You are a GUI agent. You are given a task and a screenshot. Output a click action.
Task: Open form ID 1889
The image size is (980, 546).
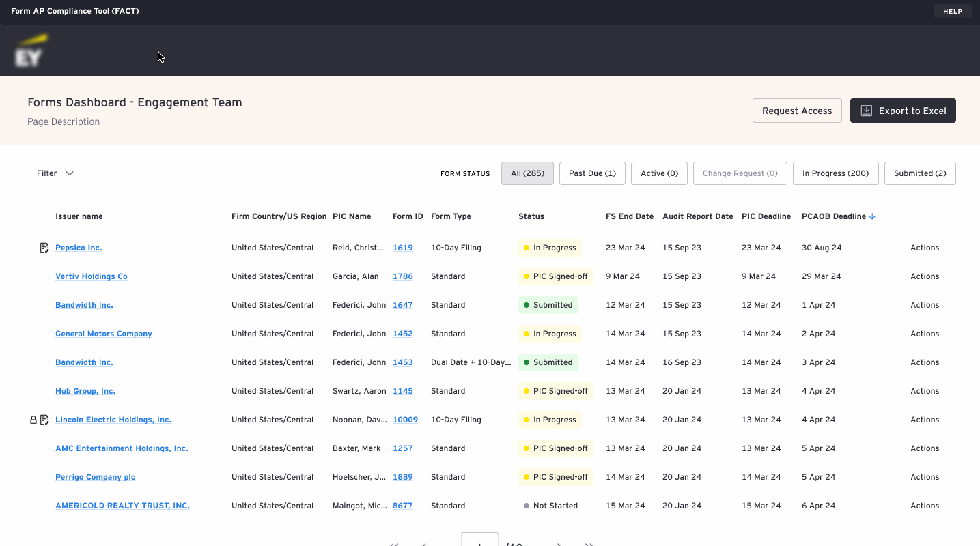pyautogui.click(x=403, y=477)
